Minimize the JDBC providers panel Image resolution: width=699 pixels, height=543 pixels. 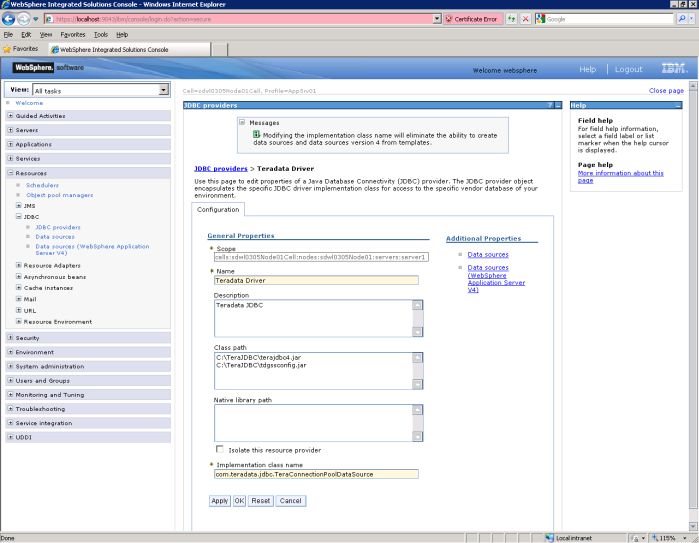pos(558,105)
